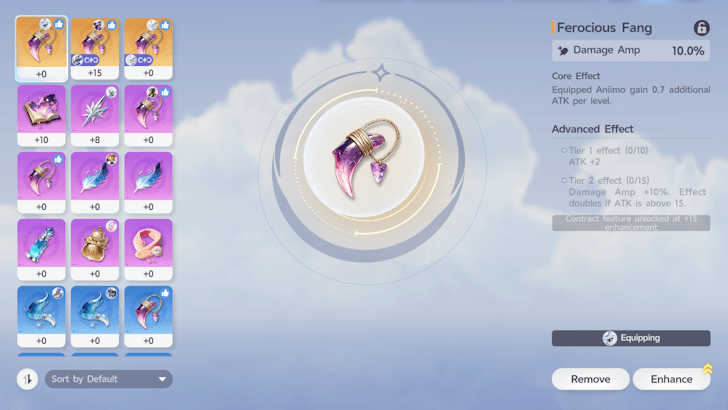The width and height of the screenshot is (728, 410).
Task: Select the purple spellbook item at +10
Action: point(41,116)
